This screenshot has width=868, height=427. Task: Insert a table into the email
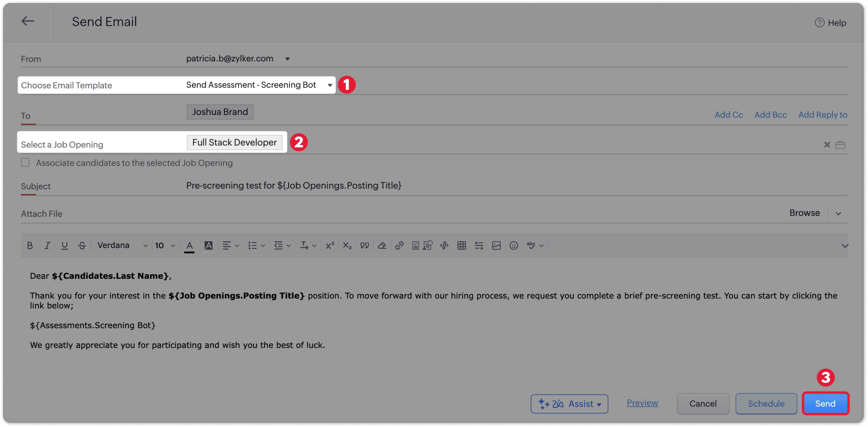point(461,246)
